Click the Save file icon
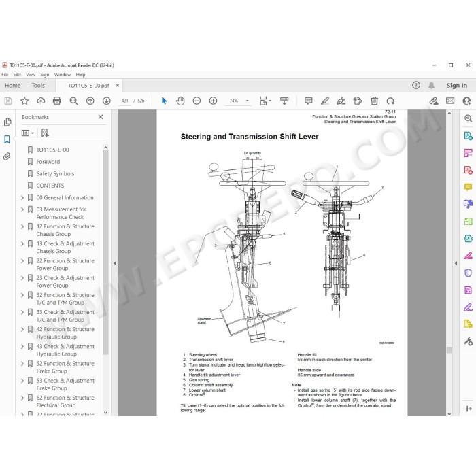 click(8, 101)
